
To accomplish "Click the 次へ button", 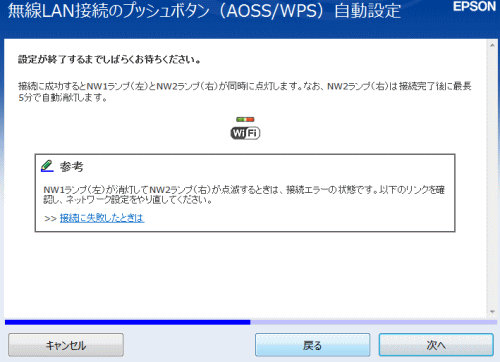I will pyautogui.click(x=436, y=345).
